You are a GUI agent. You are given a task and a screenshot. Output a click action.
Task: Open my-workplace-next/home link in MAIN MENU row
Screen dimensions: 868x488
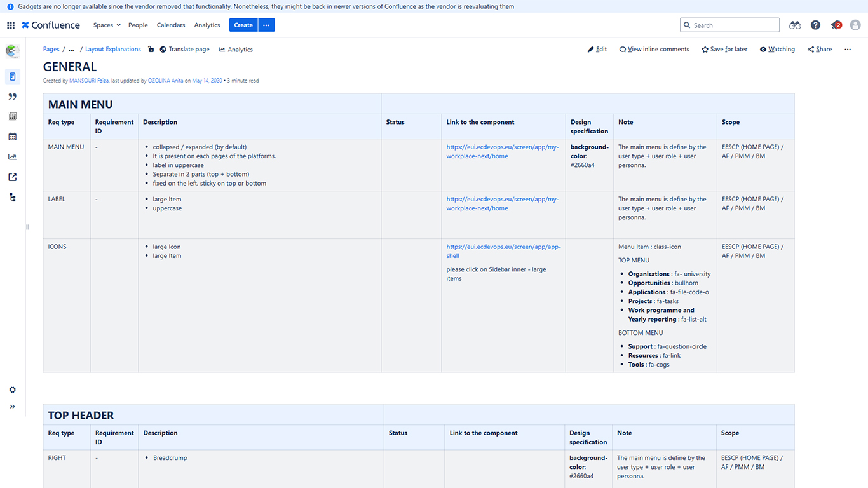coord(503,152)
